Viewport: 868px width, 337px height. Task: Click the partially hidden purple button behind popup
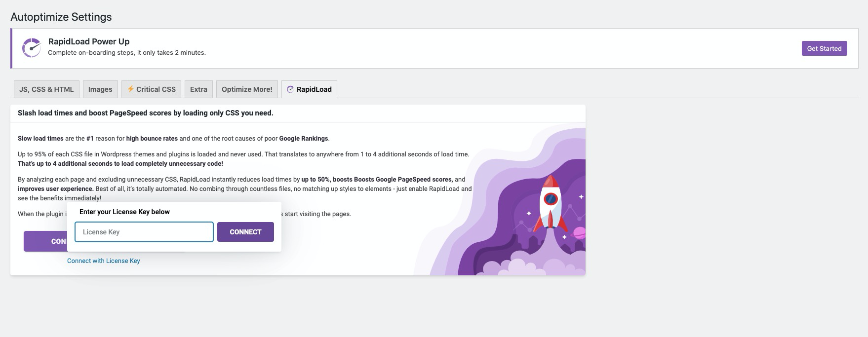pos(45,241)
